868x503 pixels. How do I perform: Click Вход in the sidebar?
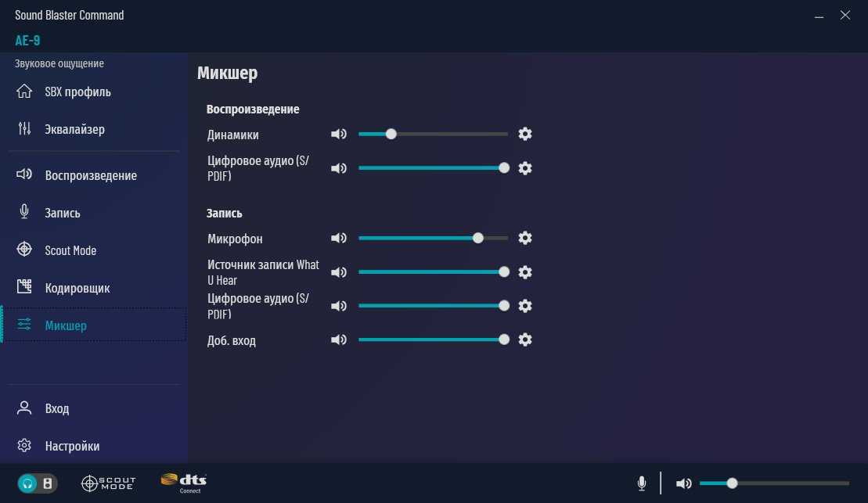click(56, 408)
